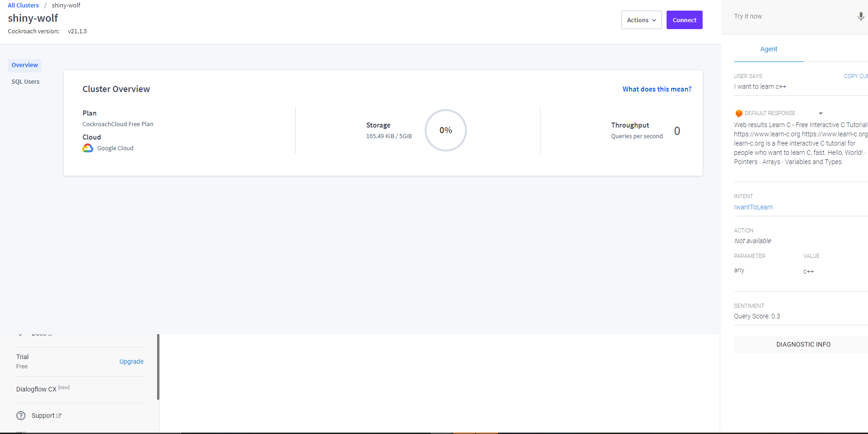
Task: Open the SQL Users tab
Action: pyautogui.click(x=25, y=82)
